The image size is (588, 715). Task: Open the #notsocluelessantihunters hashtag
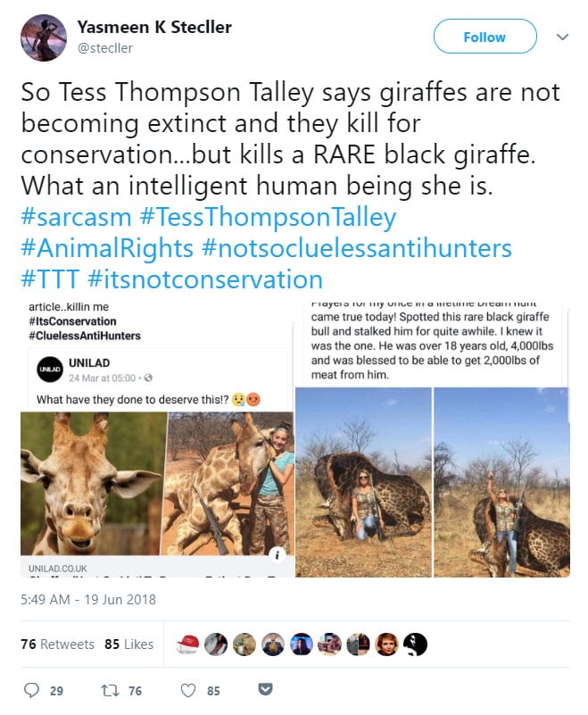tap(357, 248)
